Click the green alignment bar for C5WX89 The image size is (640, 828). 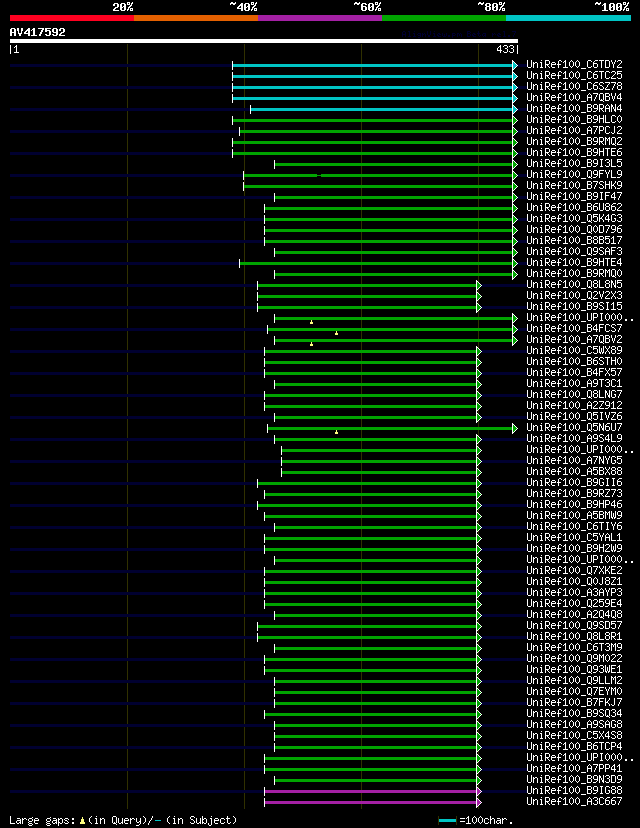pos(371,351)
